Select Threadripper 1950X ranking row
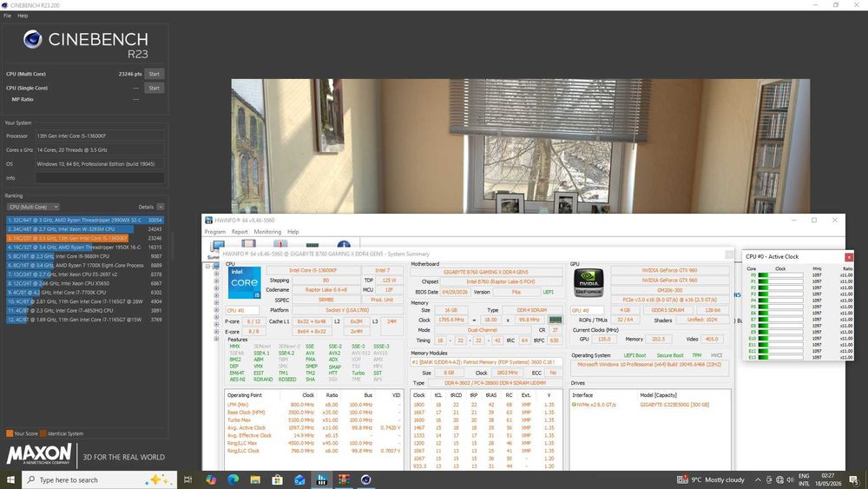This screenshot has width=868, height=489. [x=85, y=247]
